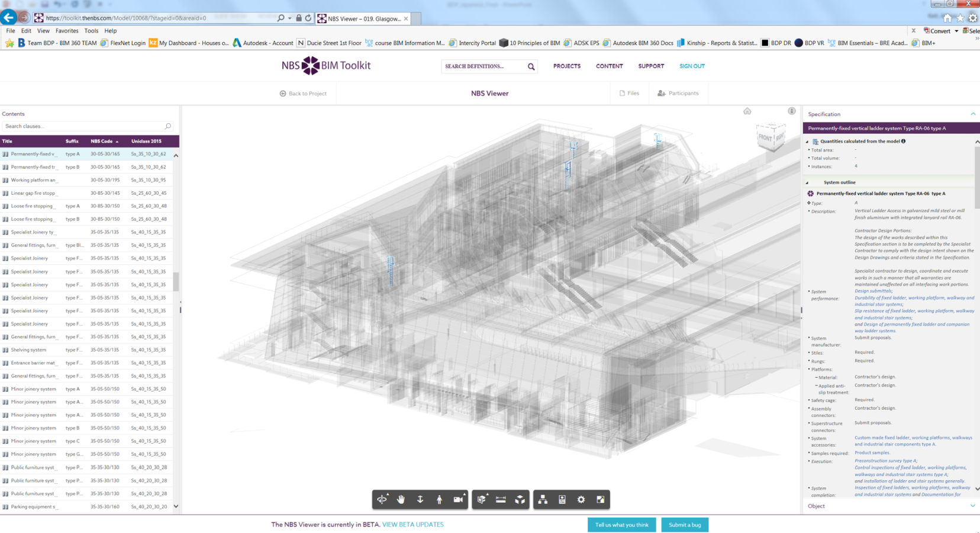The image size is (980, 533).
Task: Collapse the Specification panel
Action: tap(973, 114)
